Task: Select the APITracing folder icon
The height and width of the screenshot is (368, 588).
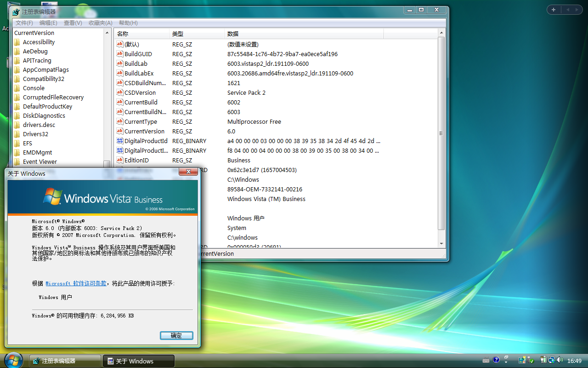Action: [17, 61]
